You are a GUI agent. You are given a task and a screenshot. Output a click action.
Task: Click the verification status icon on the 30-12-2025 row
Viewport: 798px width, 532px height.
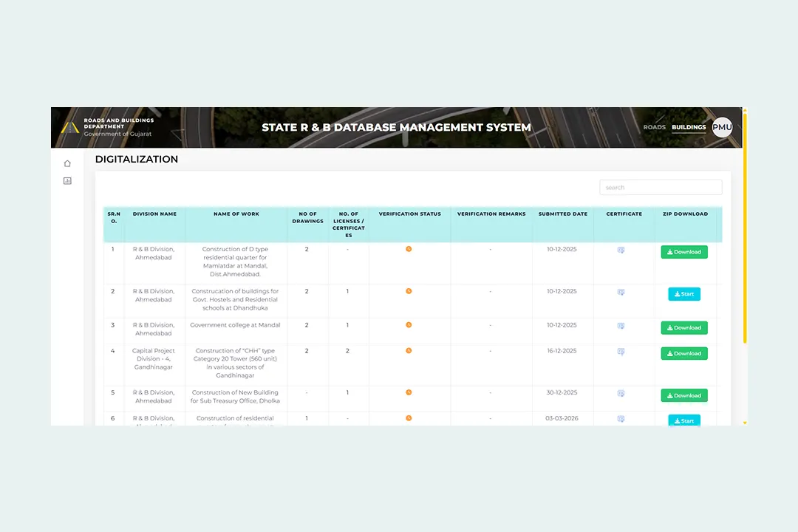(x=409, y=392)
